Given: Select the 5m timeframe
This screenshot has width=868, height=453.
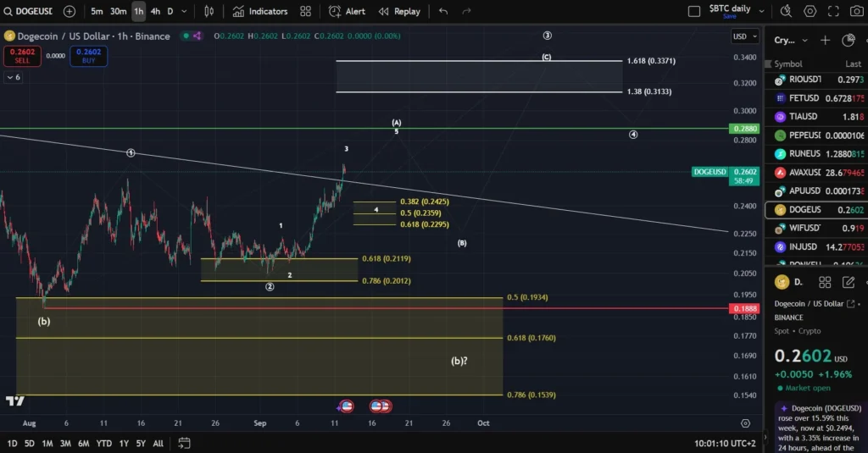Looking at the screenshot, I should click(97, 11).
